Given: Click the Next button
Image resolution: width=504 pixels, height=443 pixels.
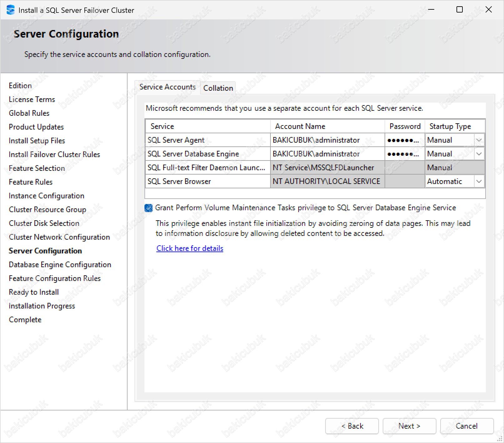Looking at the screenshot, I should click(x=409, y=426).
